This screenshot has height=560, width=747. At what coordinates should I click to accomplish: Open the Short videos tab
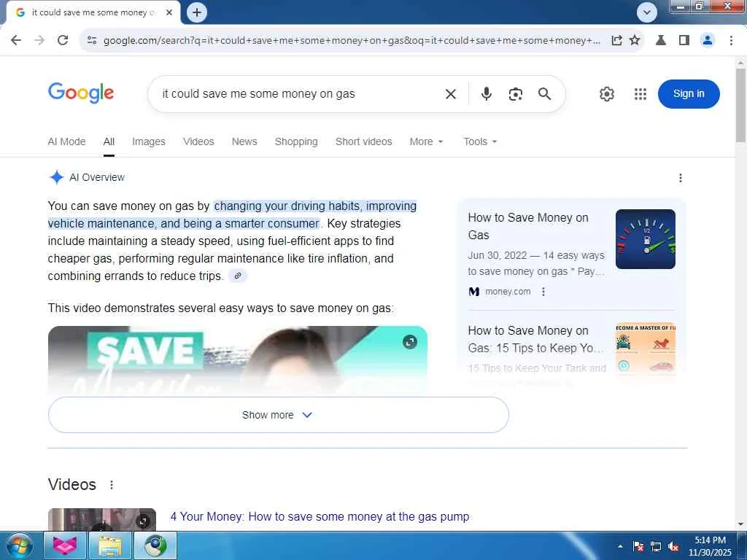click(x=363, y=142)
